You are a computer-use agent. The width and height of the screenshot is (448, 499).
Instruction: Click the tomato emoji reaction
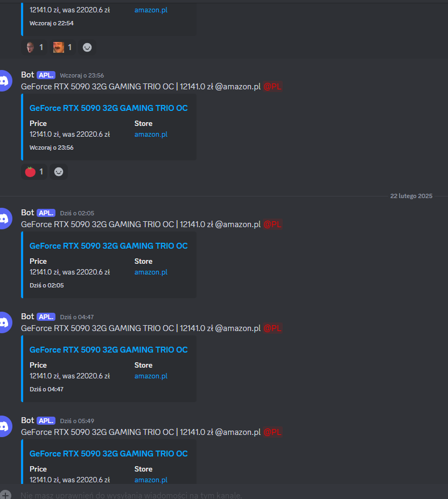pos(34,172)
